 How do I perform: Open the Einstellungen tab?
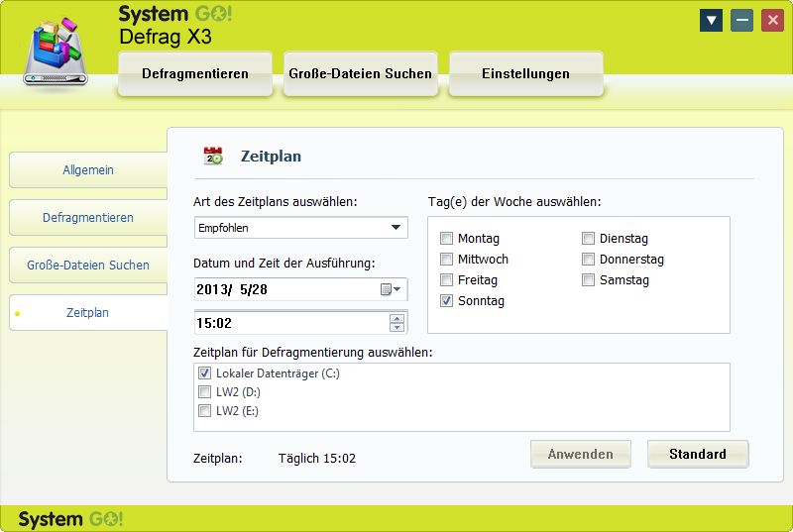(x=526, y=73)
